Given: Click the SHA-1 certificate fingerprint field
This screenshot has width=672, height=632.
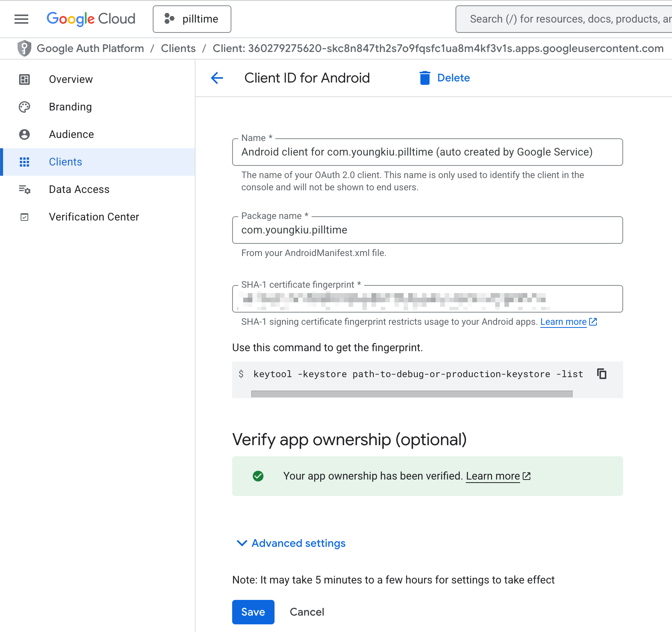Looking at the screenshot, I should pos(428,299).
